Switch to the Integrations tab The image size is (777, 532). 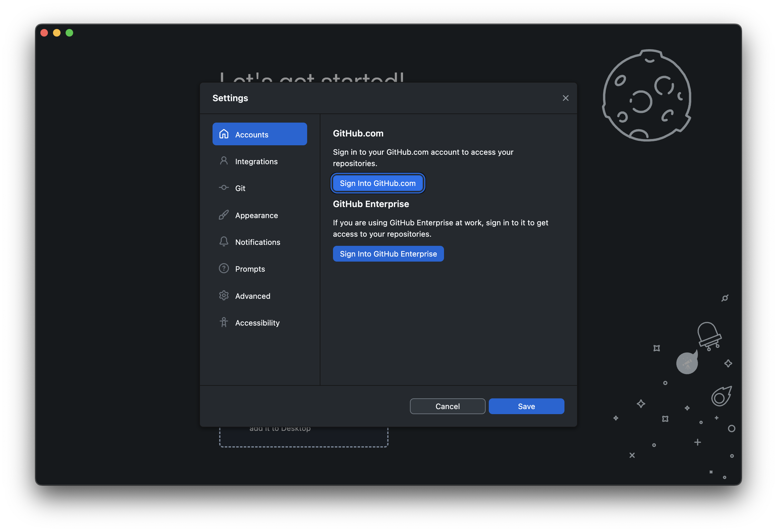(x=260, y=161)
